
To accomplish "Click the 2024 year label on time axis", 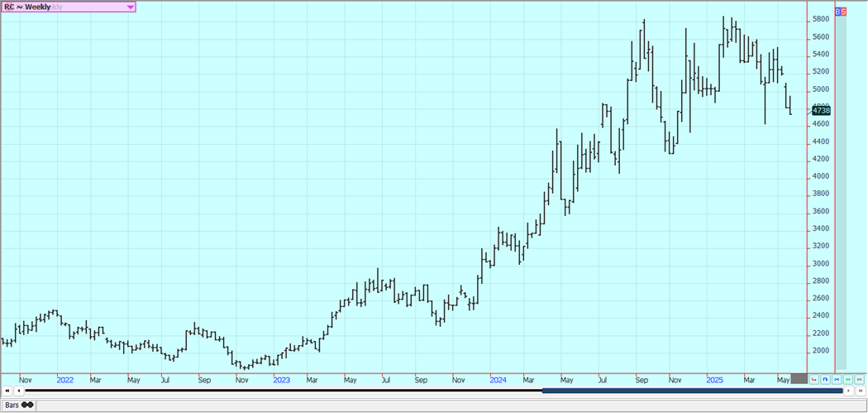I will [498, 380].
